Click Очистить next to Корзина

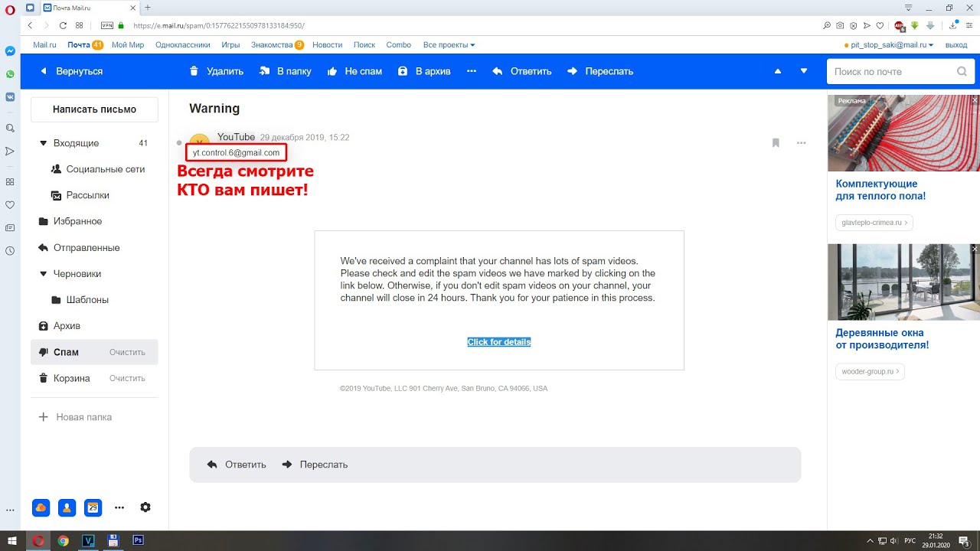tap(127, 379)
